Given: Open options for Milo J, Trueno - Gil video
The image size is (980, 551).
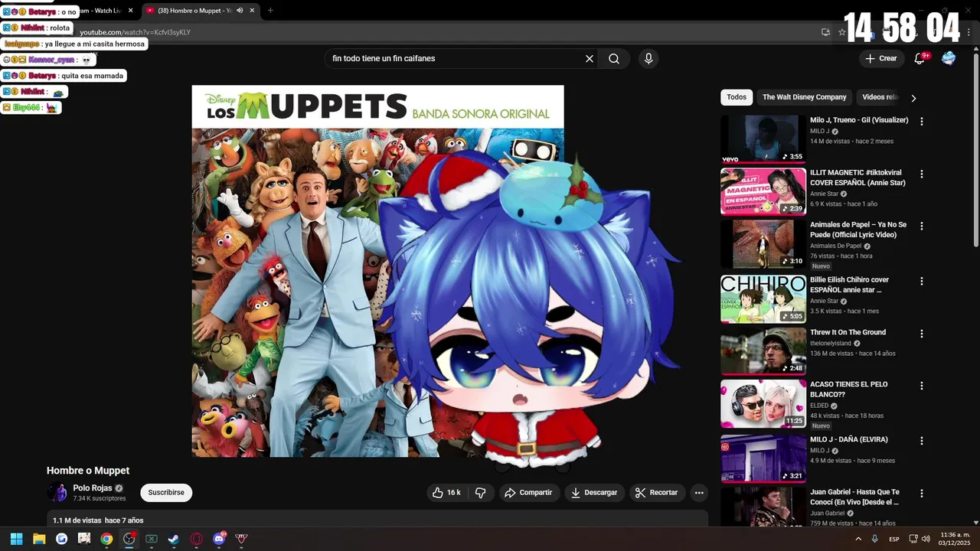Looking at the screenshot, I should (x=922, y=122).
